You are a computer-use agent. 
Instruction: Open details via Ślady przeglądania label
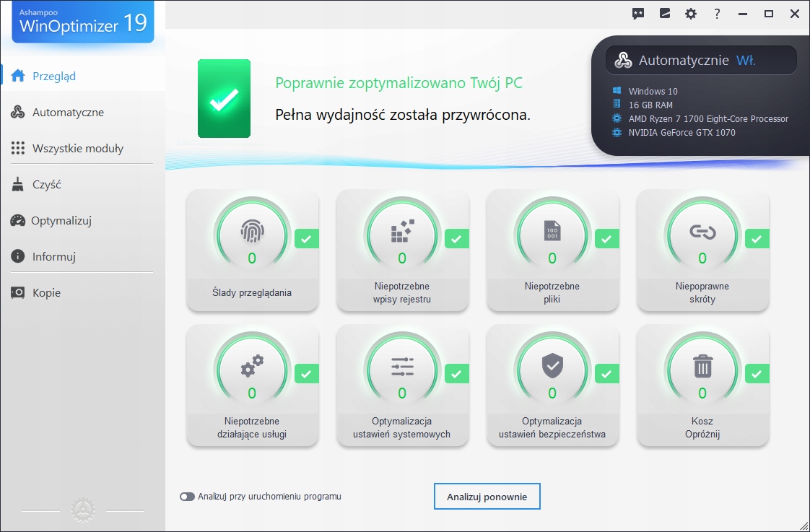pos(252,293)
